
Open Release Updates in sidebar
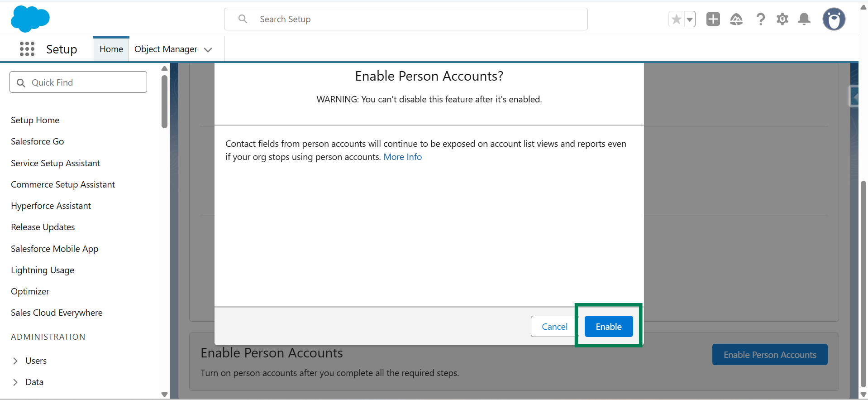pos(43,227)
